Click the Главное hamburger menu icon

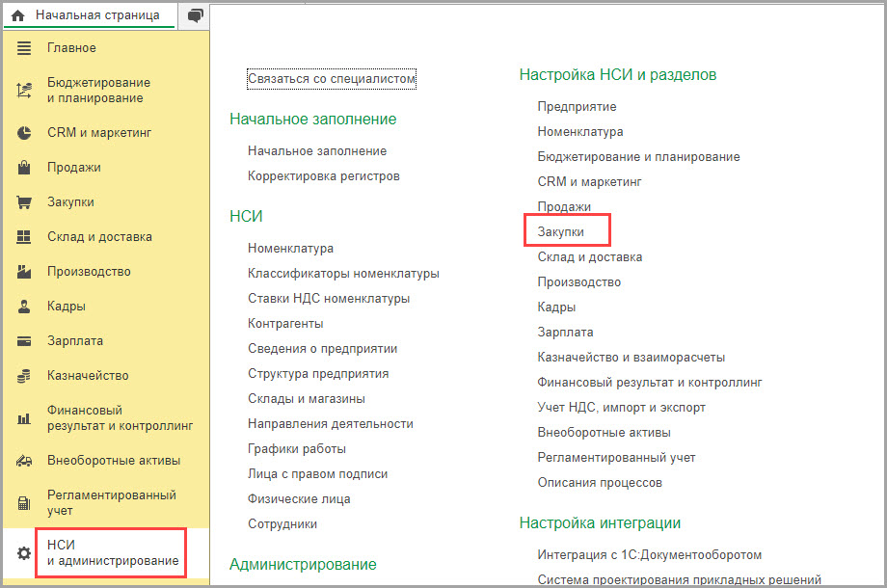point(24,48)
